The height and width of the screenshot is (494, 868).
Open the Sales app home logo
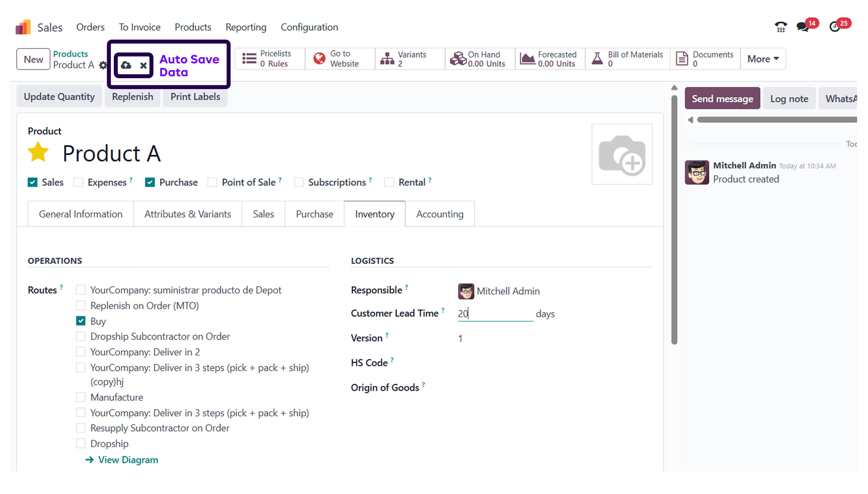[x=23, y=27]
